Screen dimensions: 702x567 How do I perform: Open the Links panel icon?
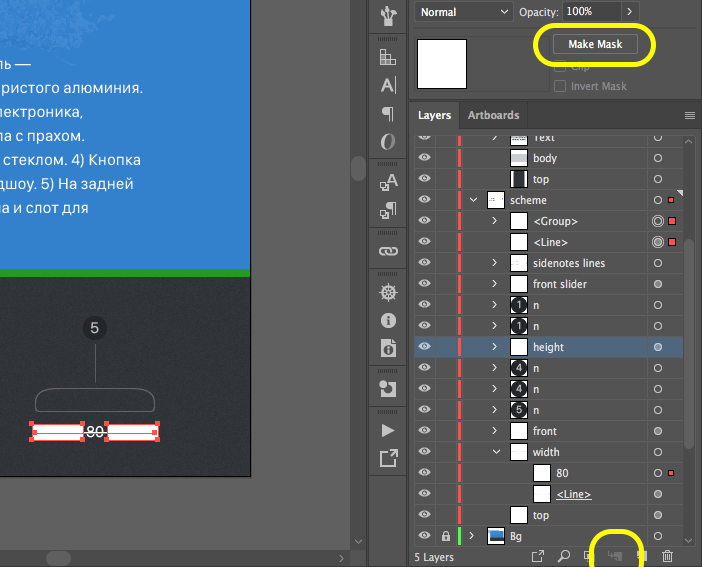pos(388,251)
